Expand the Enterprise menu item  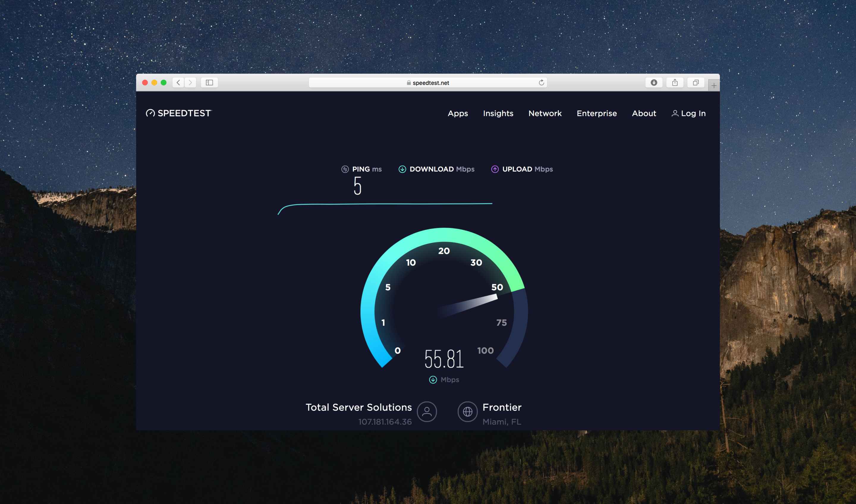(x=597, y=113)
